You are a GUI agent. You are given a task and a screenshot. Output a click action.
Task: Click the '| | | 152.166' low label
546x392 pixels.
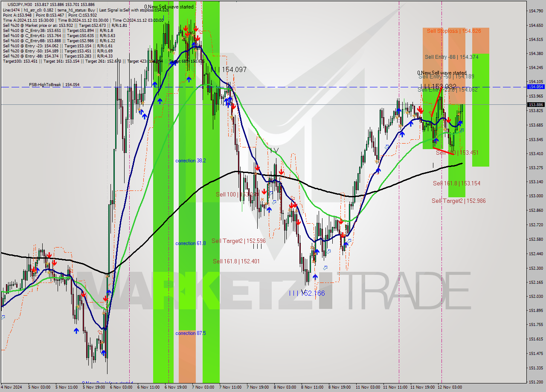tap(307, 293)
